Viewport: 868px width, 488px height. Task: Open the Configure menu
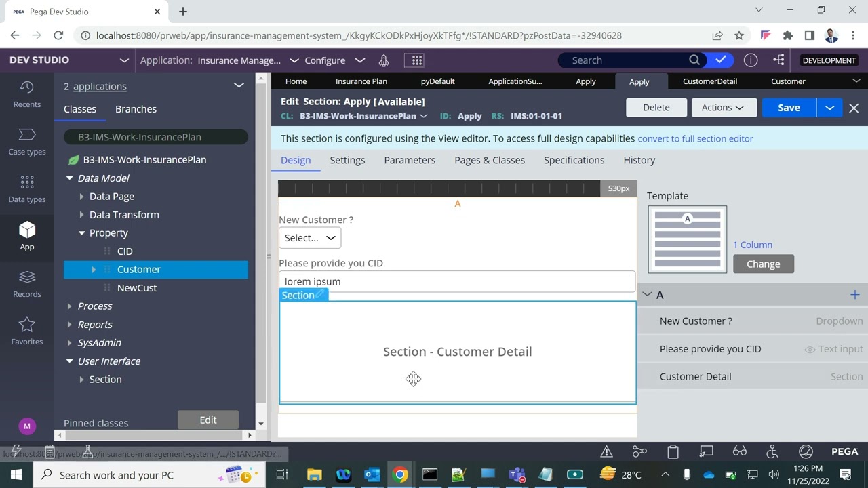point(335,60)
